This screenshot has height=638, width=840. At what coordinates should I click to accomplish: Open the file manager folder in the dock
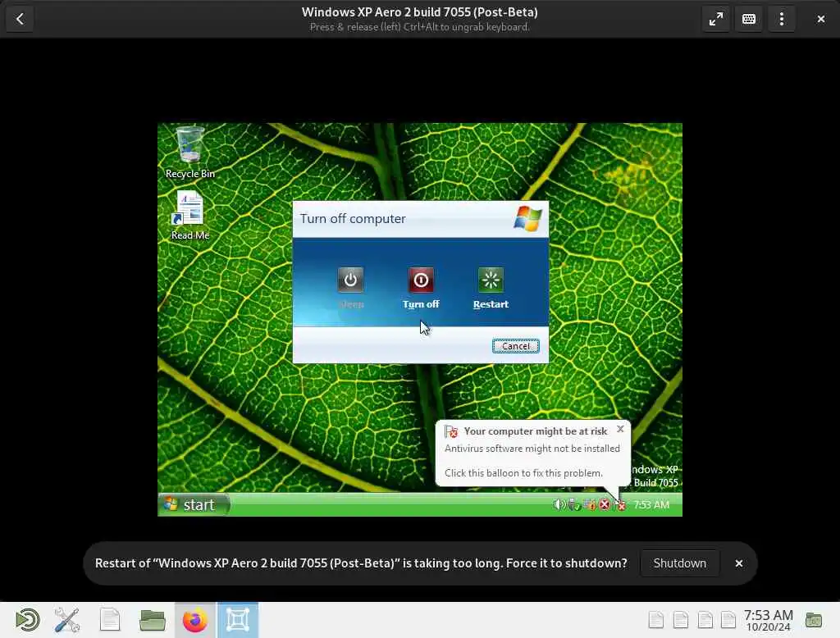click(152, 620)
